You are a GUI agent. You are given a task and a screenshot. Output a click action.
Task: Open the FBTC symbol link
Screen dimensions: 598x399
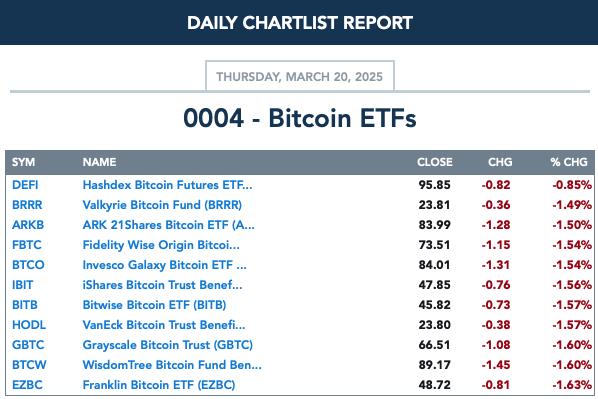[x=27, y=245]
